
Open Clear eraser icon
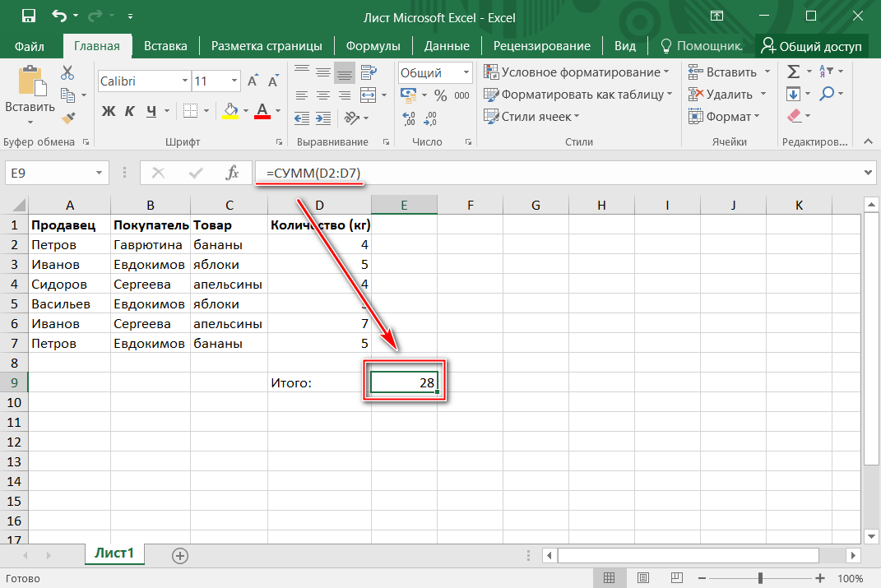tap(794, 116)
